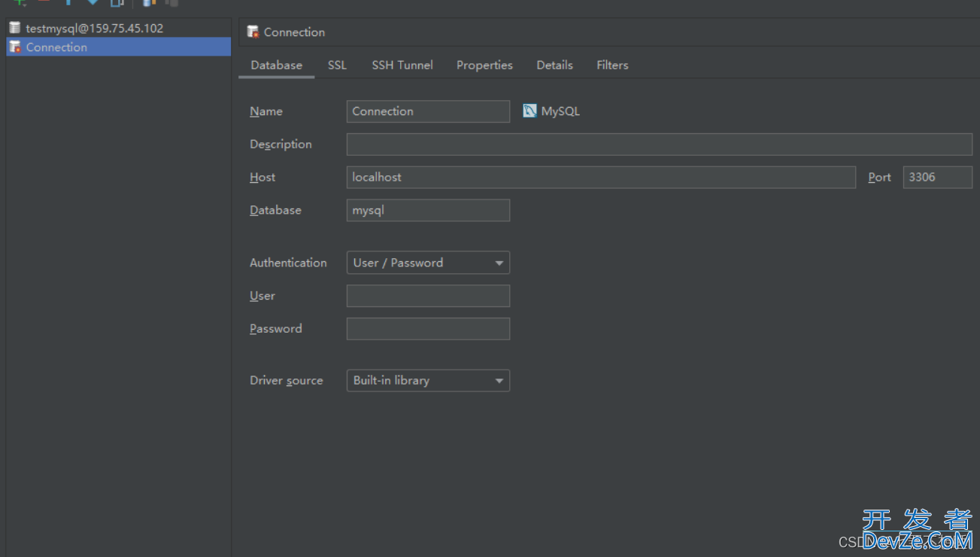Switch to the Properties tab
The image size is (980, 557).
484,65
